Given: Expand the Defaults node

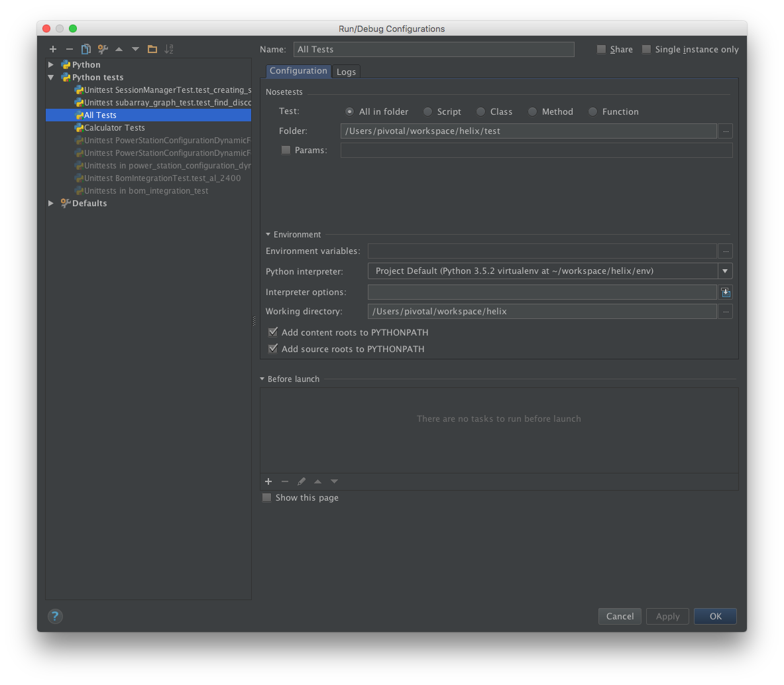Looking at the screenshot, I should (x=51, y=203).
